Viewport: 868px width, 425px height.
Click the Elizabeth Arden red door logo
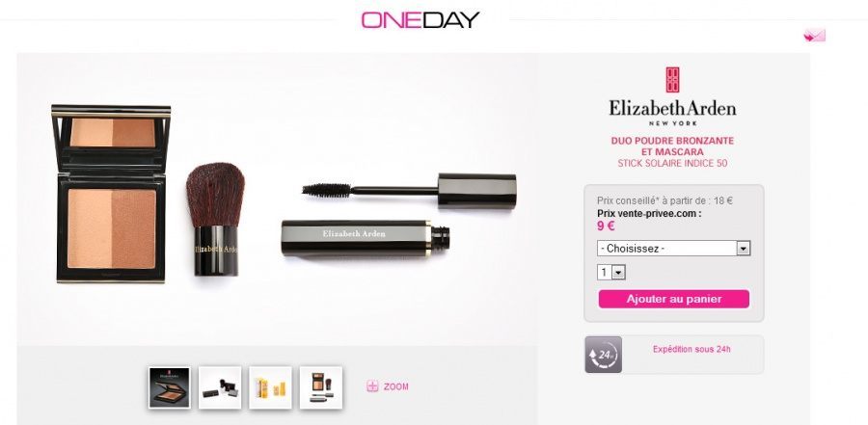pos(672,80)
